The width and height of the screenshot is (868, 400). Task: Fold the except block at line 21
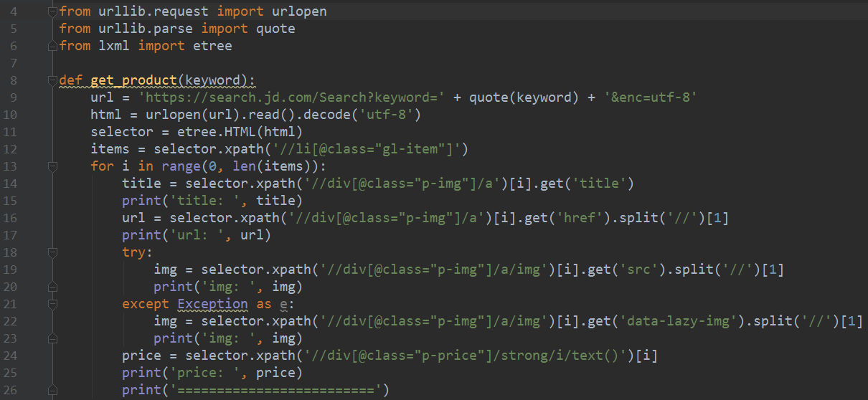coord(52,304)
